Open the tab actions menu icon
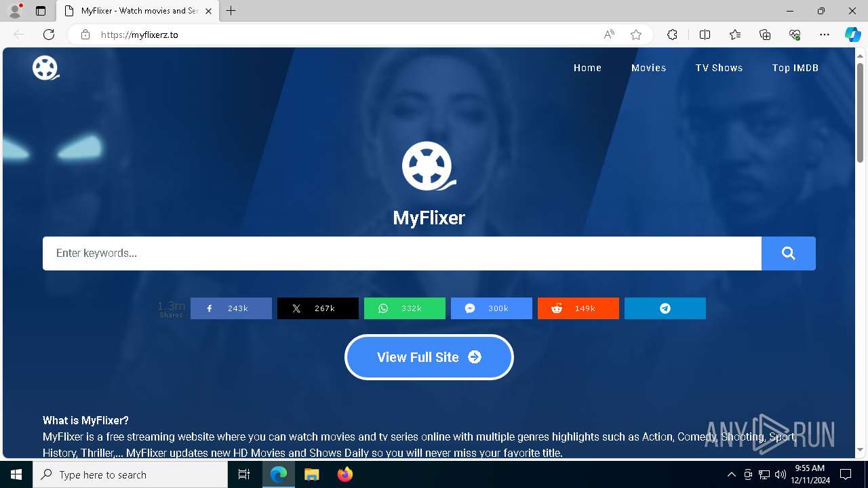 pyautogui.click(x=41, y=11)
